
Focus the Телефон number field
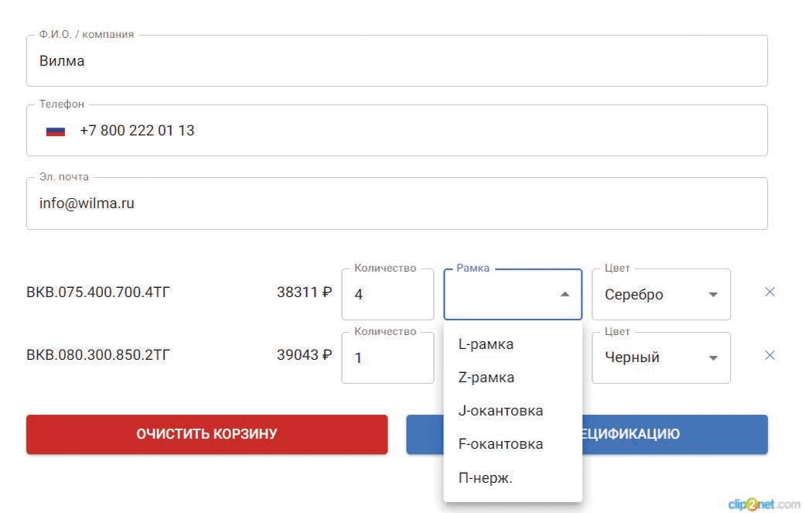[397, 131]
